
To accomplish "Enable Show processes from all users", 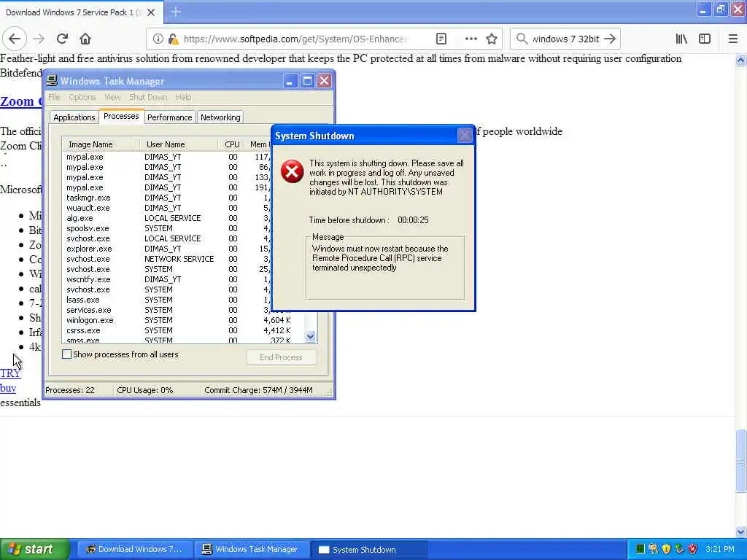I will coord(66,354).
